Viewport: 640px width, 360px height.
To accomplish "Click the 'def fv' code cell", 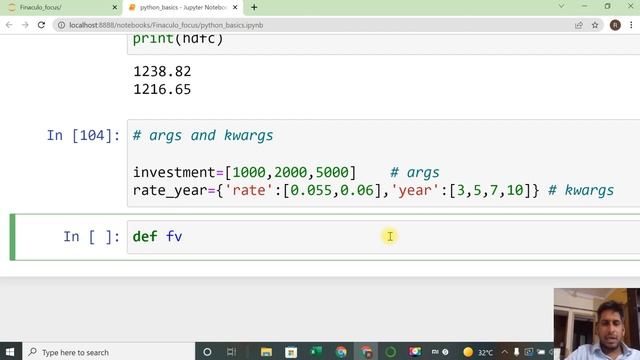I will (384, 237).
